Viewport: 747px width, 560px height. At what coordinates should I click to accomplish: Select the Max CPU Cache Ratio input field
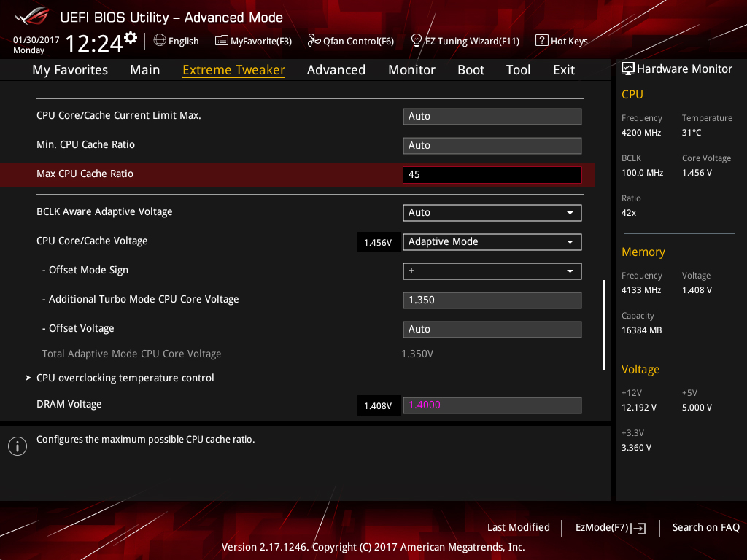(492, 175)
